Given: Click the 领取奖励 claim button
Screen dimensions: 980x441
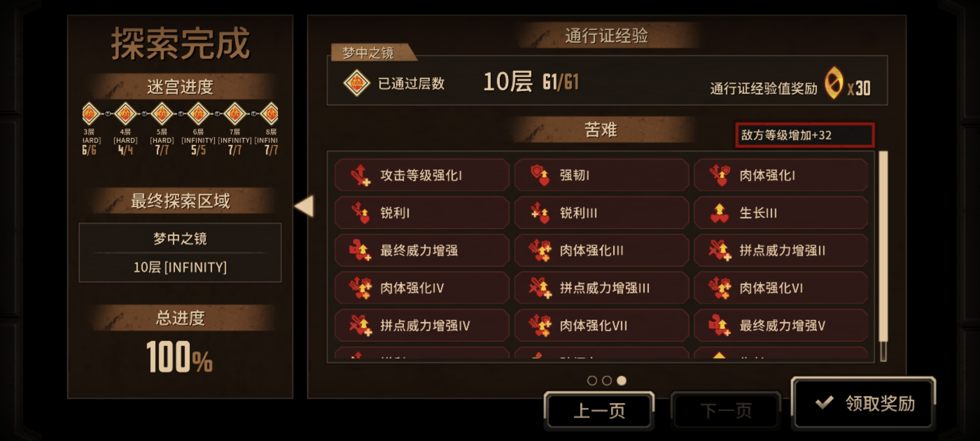Looking at the screenshot, I should (863, 403).
